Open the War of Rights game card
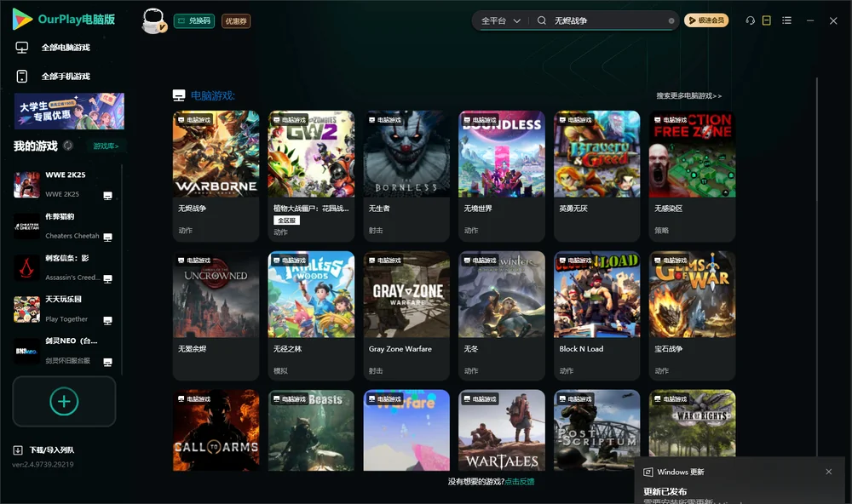Screen dimensions: 852x504 click(692, 423)
